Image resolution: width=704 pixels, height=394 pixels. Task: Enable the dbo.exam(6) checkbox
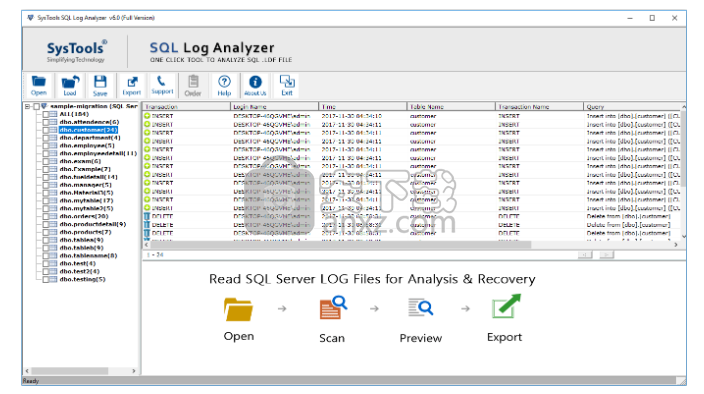pyautogui.click(x=45, y=162)
